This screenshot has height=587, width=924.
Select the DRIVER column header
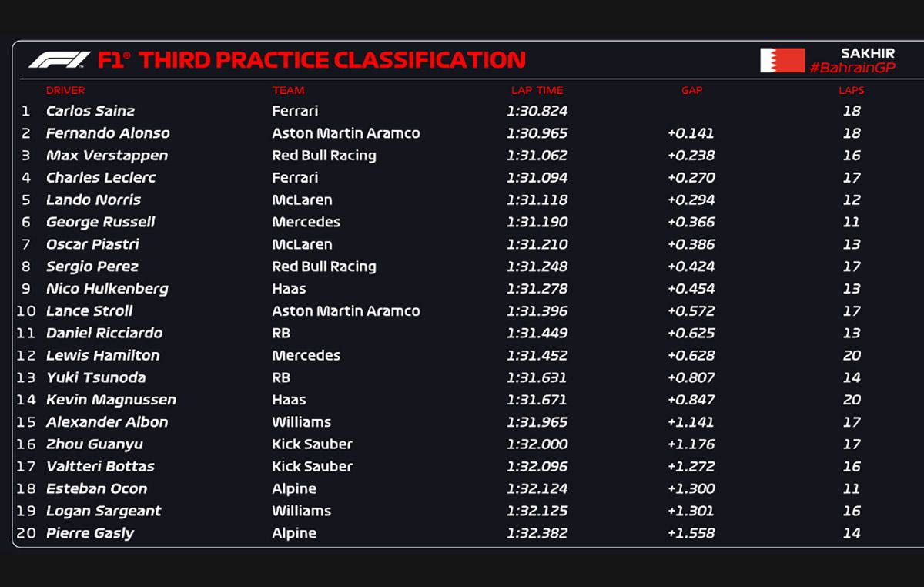(x=65, y=90)
